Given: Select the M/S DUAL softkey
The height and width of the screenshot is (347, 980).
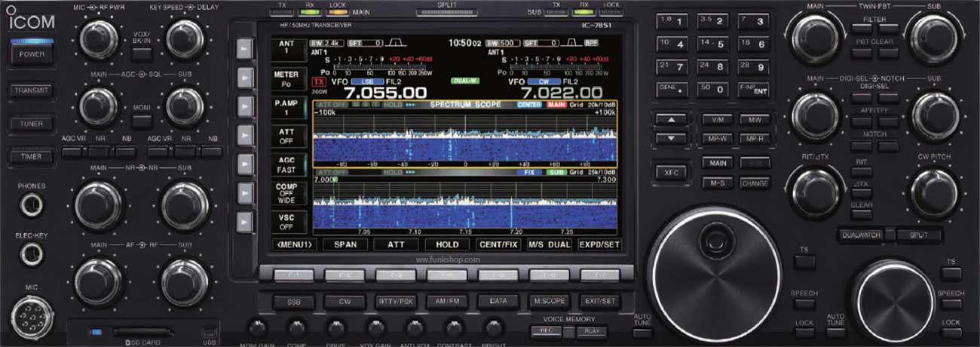Looking at the screenshot, I should pos(549,244).
